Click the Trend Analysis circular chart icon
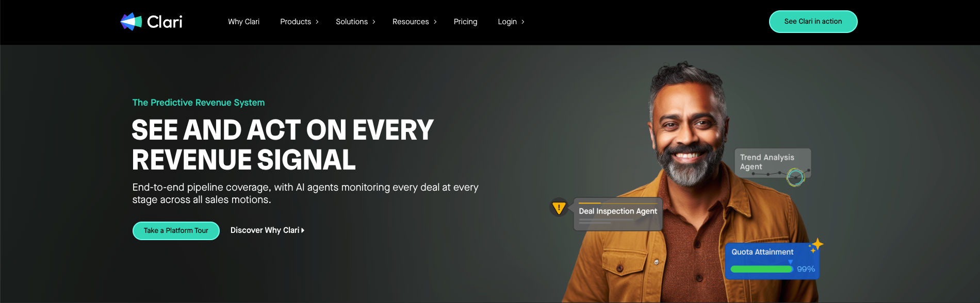Viewport: 980px width, 303px height. pyautogui.click(x=795, y=177)
